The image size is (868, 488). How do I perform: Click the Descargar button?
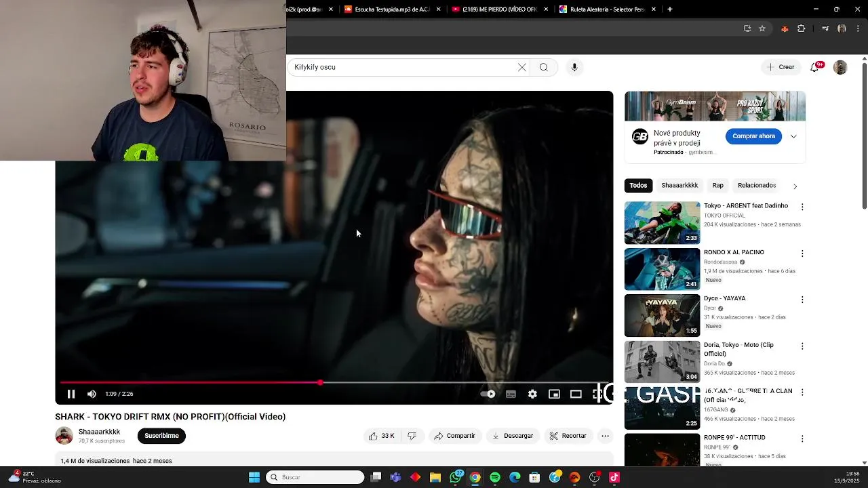pos(513,436)
